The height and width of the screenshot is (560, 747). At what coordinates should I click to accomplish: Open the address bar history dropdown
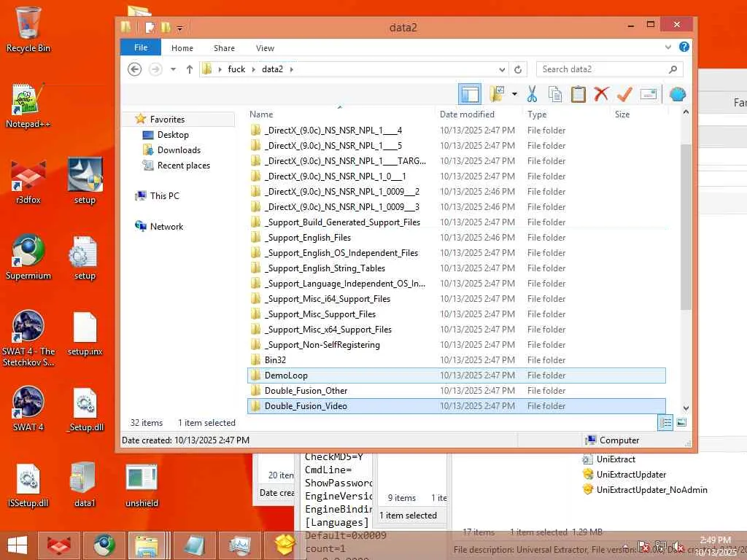(x=502, y=69)
